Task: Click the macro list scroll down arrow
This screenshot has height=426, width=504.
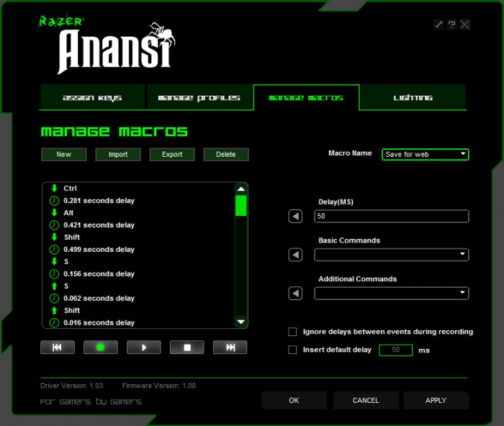Action: [x=241, y=322]
